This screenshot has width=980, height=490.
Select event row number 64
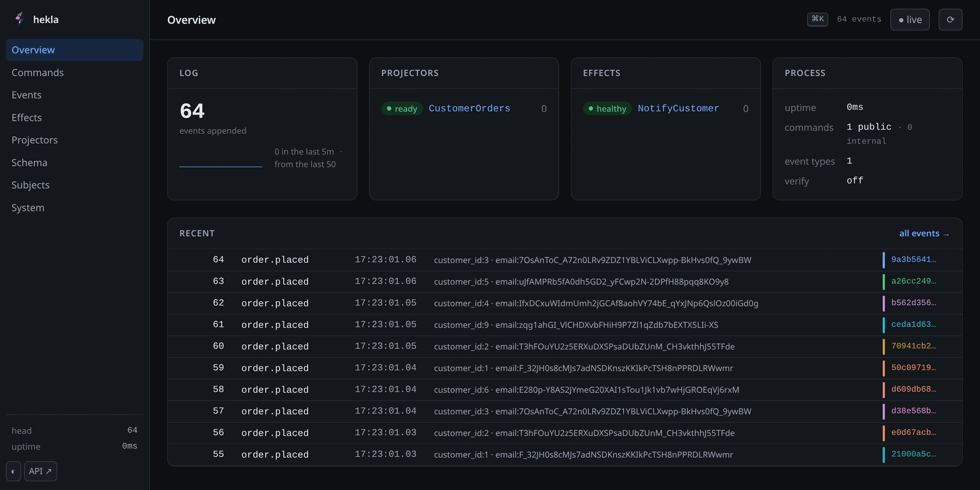click(x=565, y=260)
